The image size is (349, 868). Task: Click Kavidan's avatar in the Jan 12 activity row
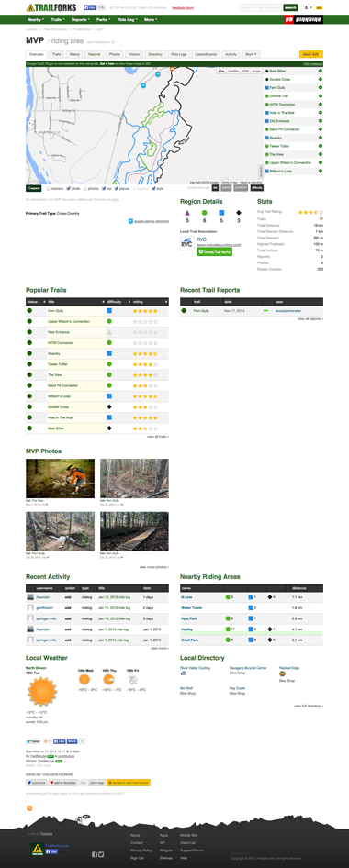[x=30, y=597]
